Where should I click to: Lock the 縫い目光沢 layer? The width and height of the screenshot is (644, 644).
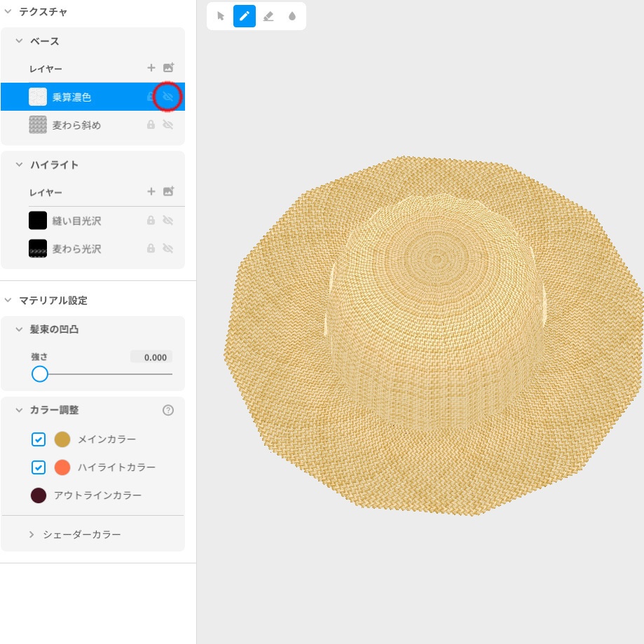coord(151,221)
